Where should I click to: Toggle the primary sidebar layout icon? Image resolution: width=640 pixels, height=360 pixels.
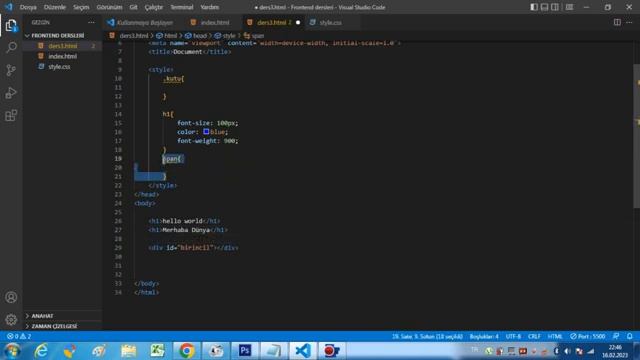click(x=534, y=7)
